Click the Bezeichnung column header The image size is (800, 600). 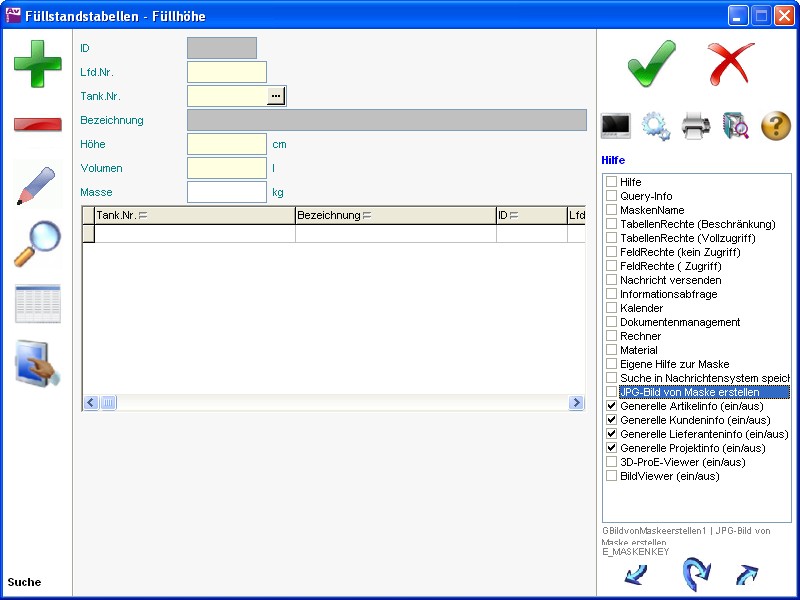click(395, 215)
